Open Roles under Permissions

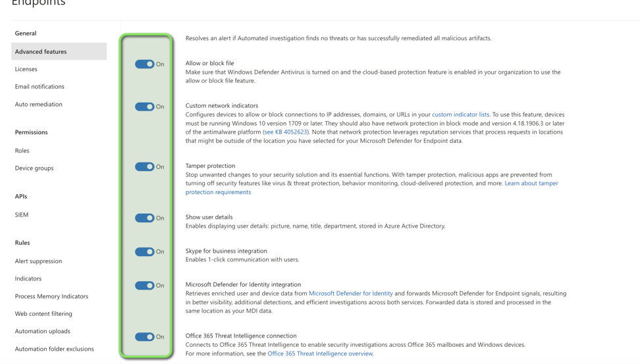pos(22,151)
